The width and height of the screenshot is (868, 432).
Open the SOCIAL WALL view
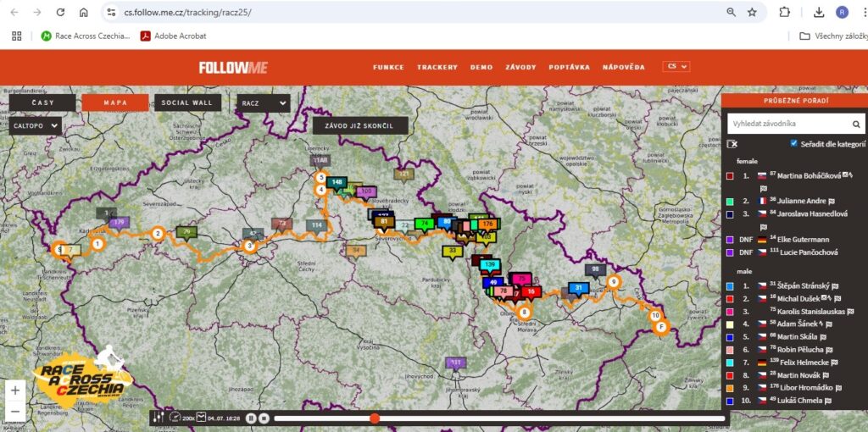coord(187,103)
